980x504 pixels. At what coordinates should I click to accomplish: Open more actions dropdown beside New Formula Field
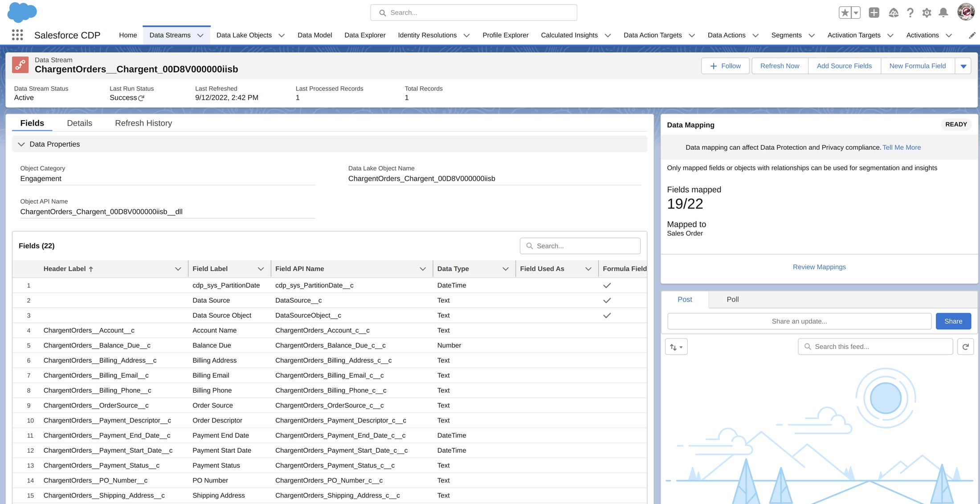963,66
